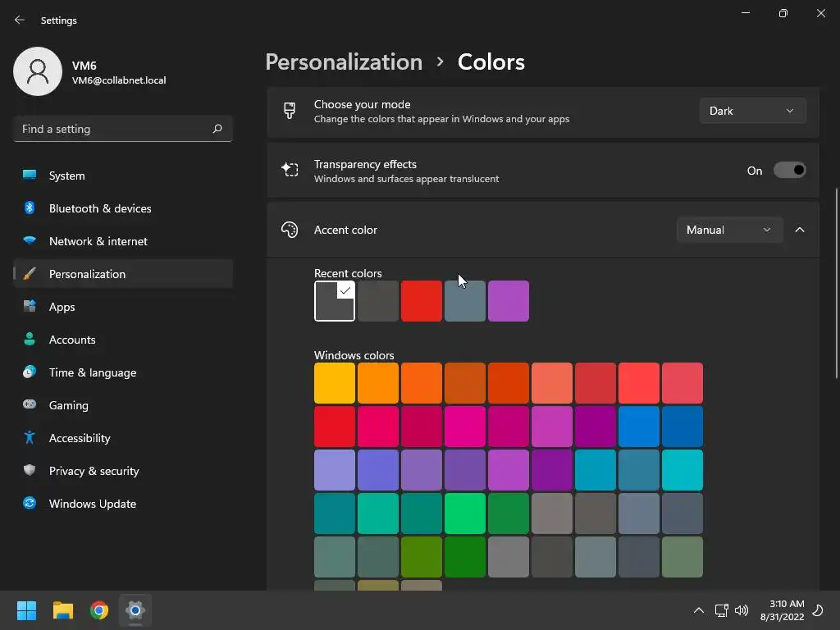Pick the yellow Windows color swatch
Image resolution: width=840 pixels, height=630 pixels.
[335, 383]
